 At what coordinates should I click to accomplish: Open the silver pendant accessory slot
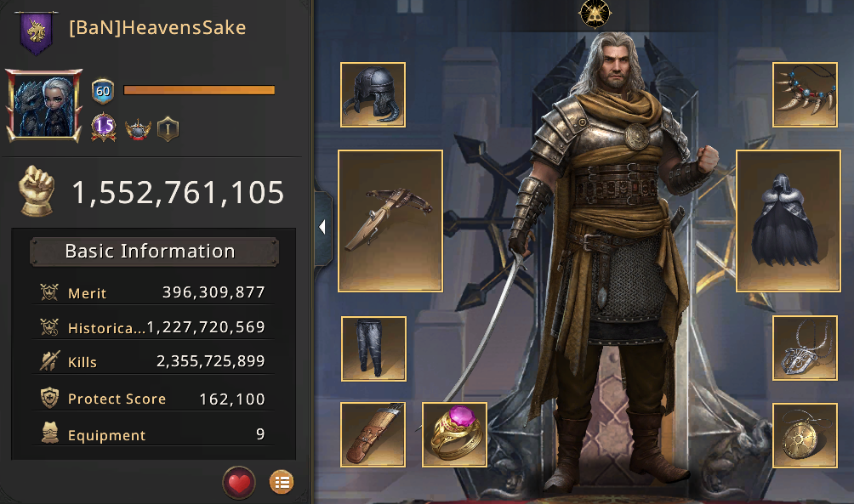[805, 348]
